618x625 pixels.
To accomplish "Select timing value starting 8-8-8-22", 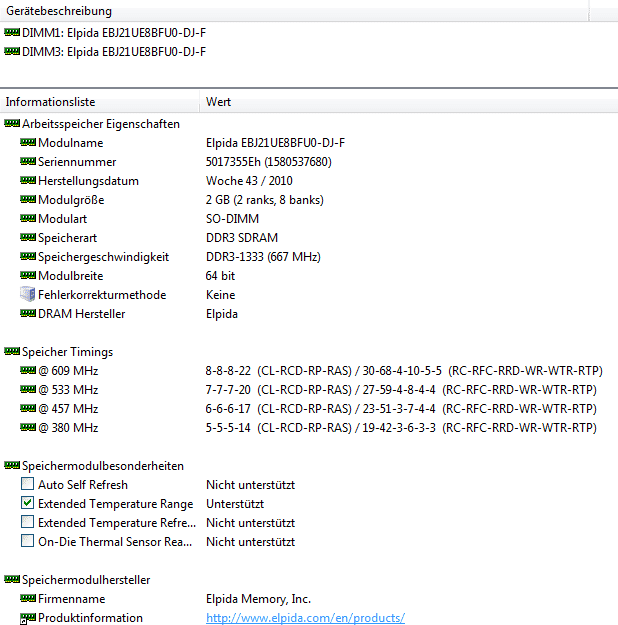I will pyautogui.click(x=404, y=371).
